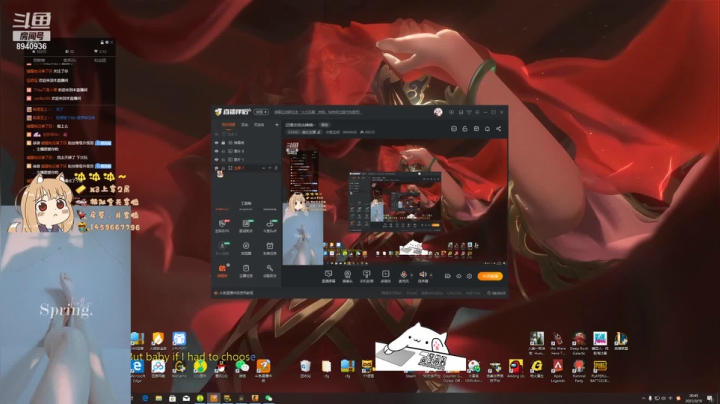Add a phone screen cast source
The height and width of the screenshot is (404, 720).
tap(366, 276)
